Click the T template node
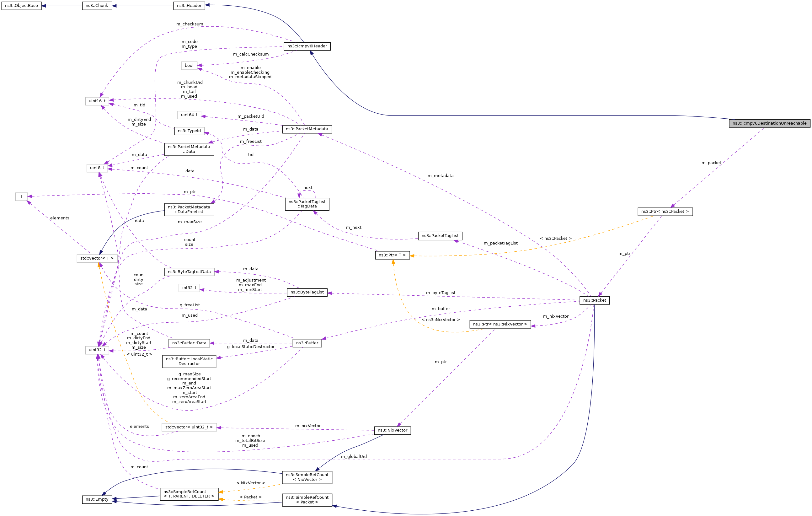 click(x=21, y=196)
